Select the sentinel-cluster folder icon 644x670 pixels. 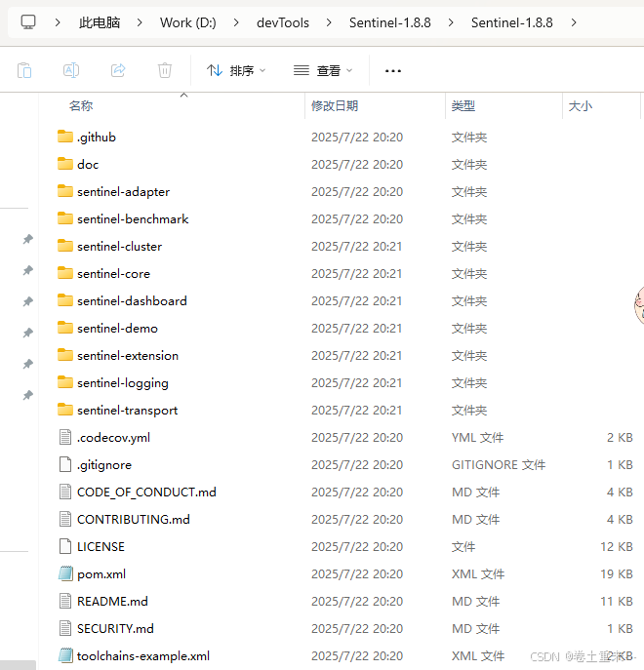click(65, 246)
